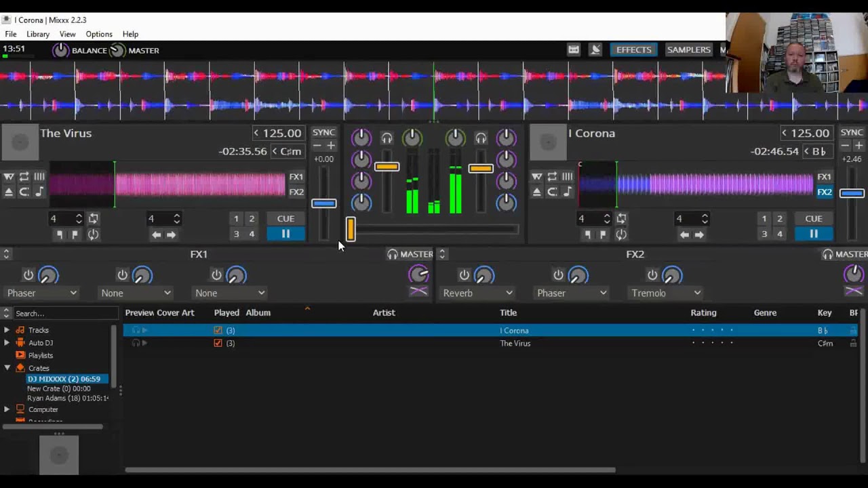This screenshot has height=488, width=868.
Task: Open the Options menu
Action: (x=99, y=34)
